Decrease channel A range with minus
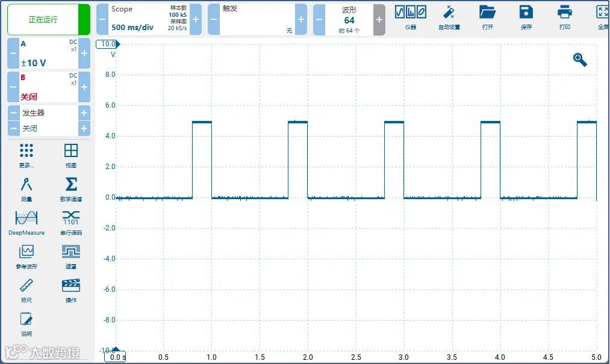610x364 pixels. click(13, 54)
